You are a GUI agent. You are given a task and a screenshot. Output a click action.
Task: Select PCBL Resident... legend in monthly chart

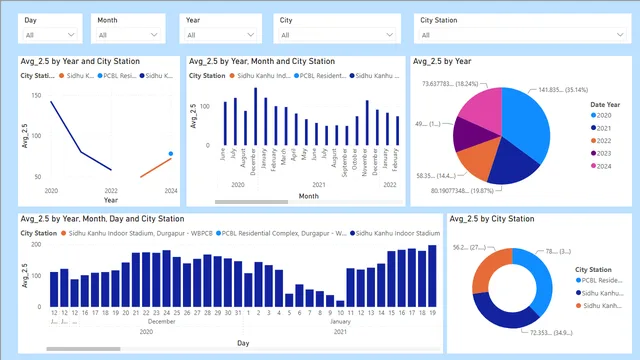point(320,76)
